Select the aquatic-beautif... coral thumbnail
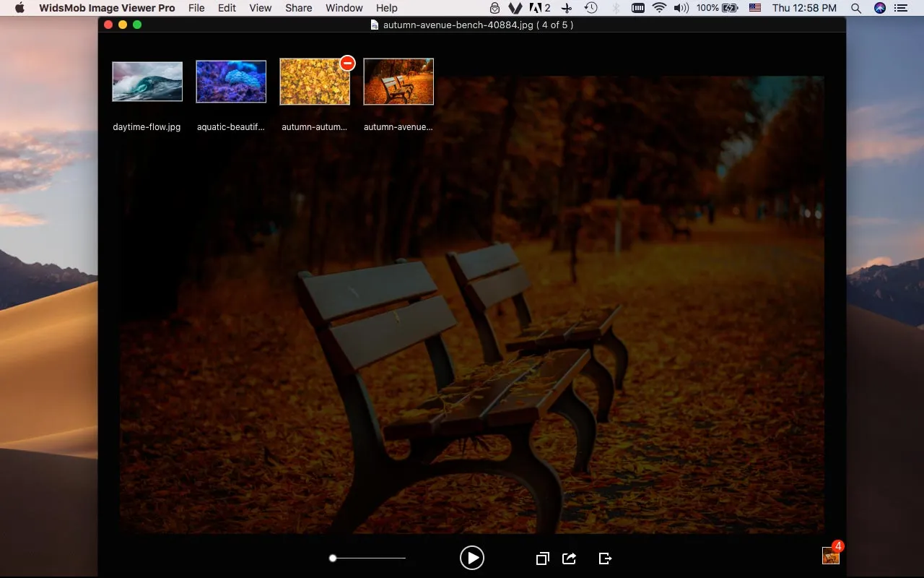 pyautogui.click(x=231, y=82)
